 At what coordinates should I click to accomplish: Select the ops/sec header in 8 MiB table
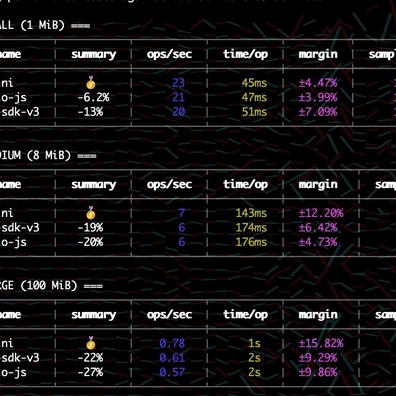click(169, 185)
